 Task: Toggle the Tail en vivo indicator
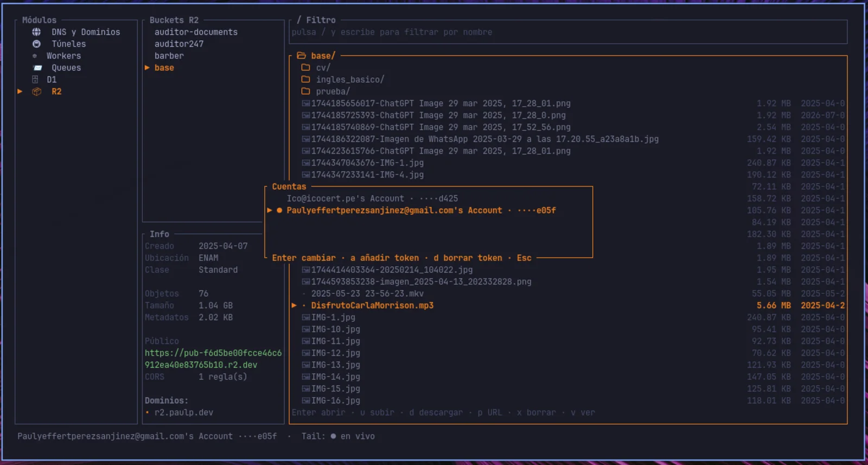333,436
